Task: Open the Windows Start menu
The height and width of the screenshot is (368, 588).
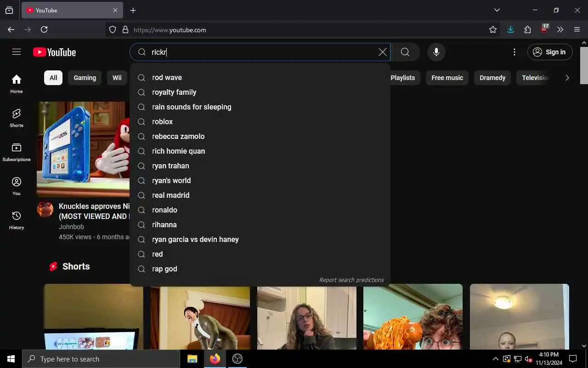Action: [11, 359]
